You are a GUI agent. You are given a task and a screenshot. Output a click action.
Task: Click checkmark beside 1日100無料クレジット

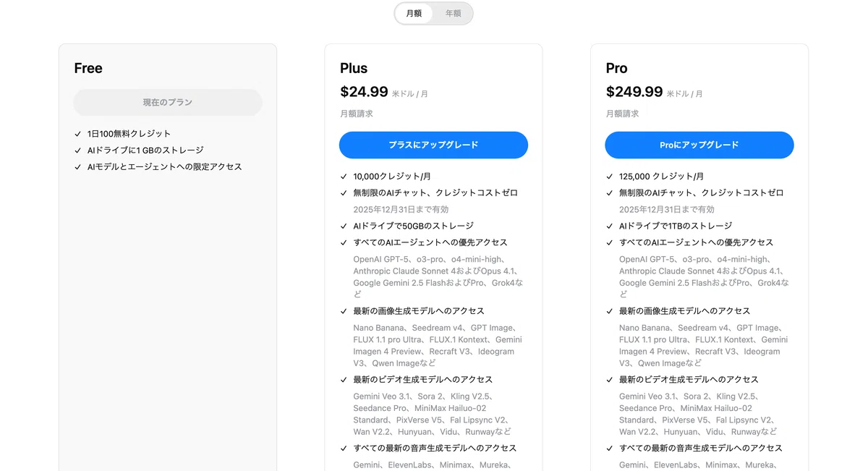[77, 134]
